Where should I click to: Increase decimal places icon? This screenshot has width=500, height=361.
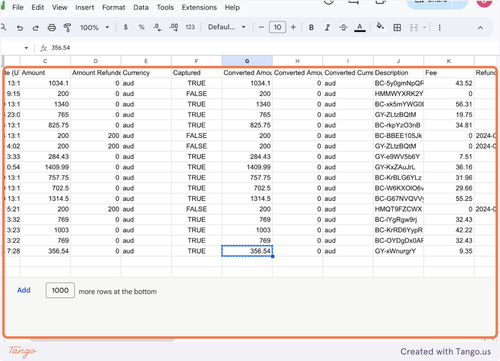174,27
